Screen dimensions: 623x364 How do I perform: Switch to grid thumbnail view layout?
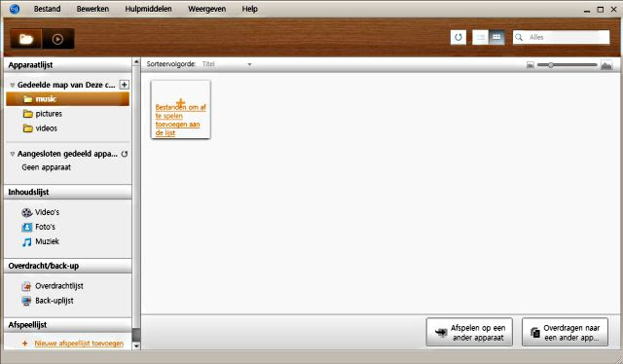496,37
